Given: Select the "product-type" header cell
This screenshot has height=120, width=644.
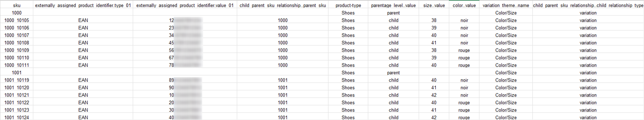Looking at the screenshot, I should (348, 5).
